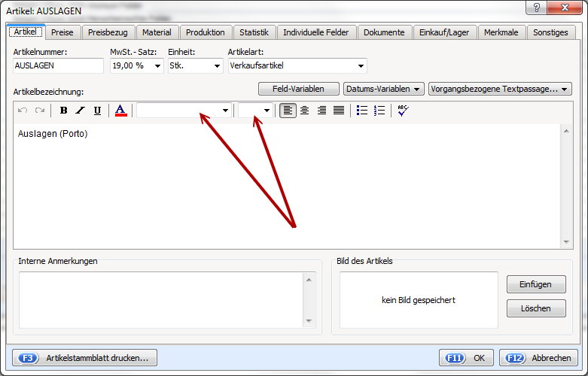
Task: Go to the Produktion tab
Action: (x=206, y=32)
